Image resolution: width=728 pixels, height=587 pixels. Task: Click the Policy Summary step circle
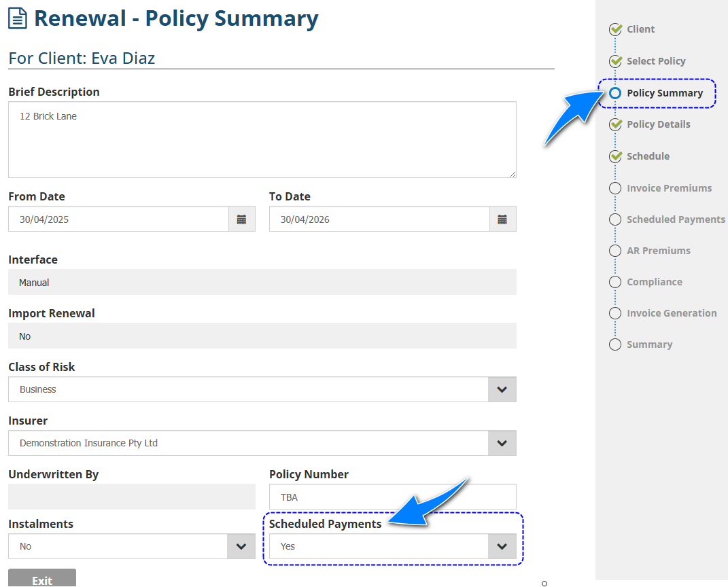point(615,93)
